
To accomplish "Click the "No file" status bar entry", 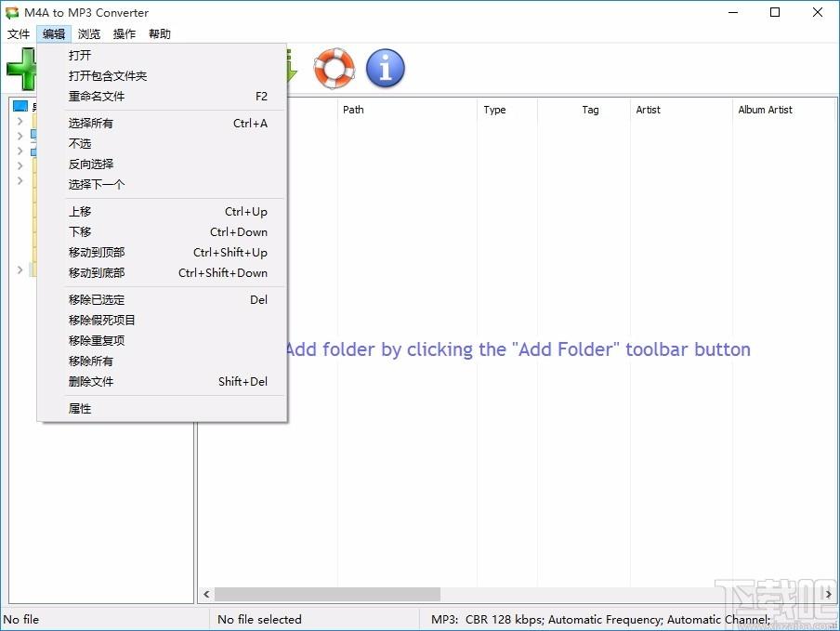I will tap(21, 619).
